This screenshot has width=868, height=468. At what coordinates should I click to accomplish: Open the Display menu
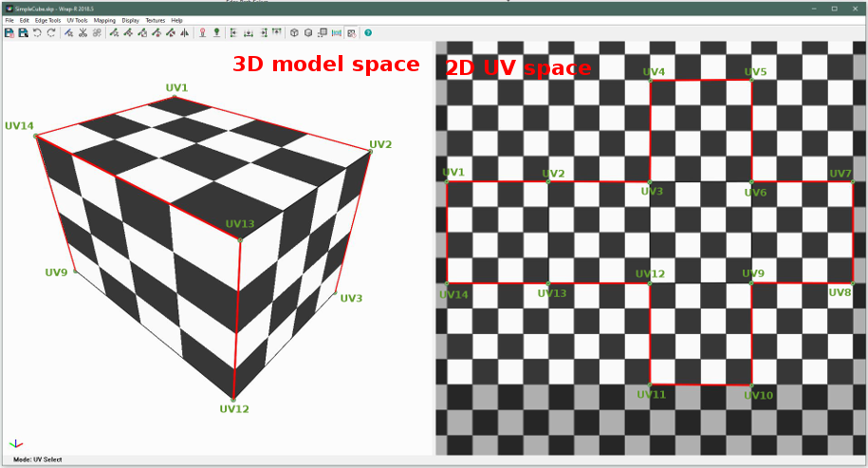[x=130, y=20]
